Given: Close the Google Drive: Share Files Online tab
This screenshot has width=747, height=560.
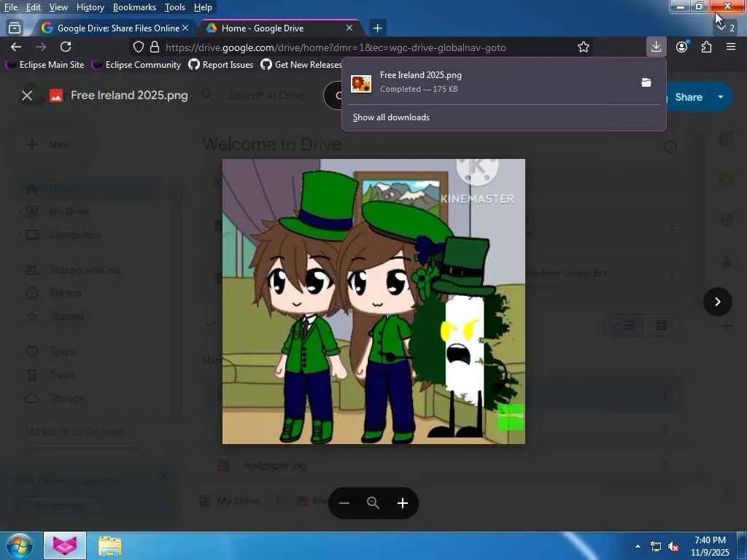Looking at the screenshot, I should [185, 28].
